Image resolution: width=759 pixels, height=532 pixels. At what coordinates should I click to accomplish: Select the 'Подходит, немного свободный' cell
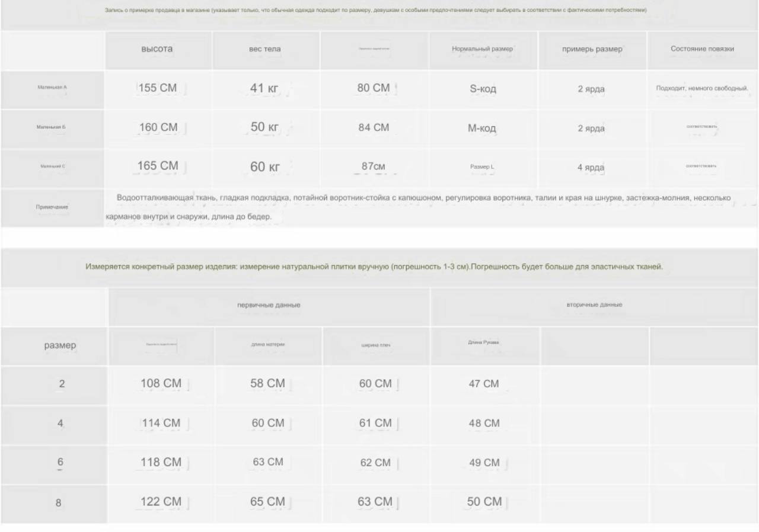point(702,89)
